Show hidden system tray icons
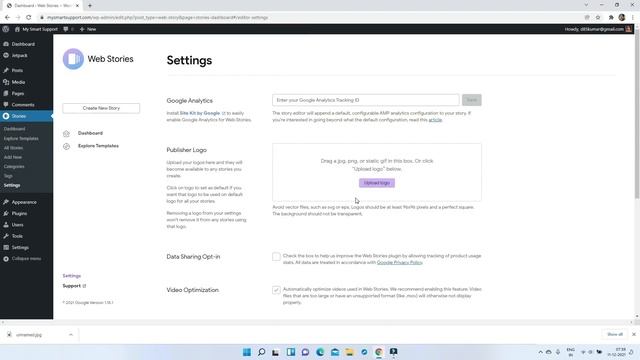This screenshot has width=640, height=360. [x=540, y=352]
